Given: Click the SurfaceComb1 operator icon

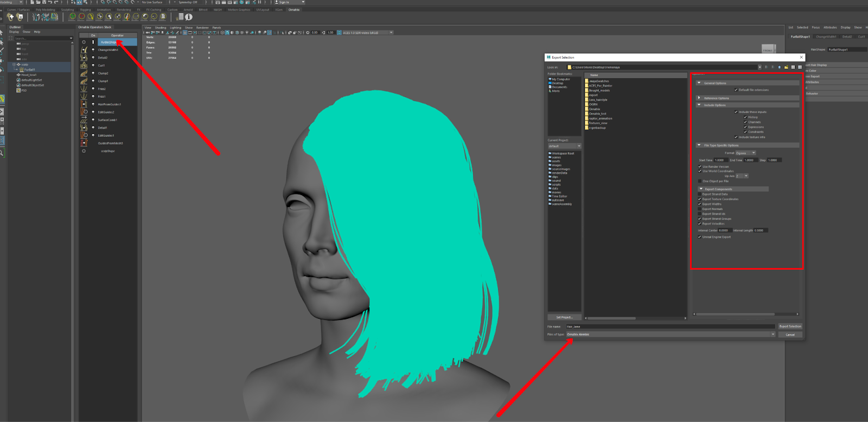Looking at the screenshot, I should [84, 120].
